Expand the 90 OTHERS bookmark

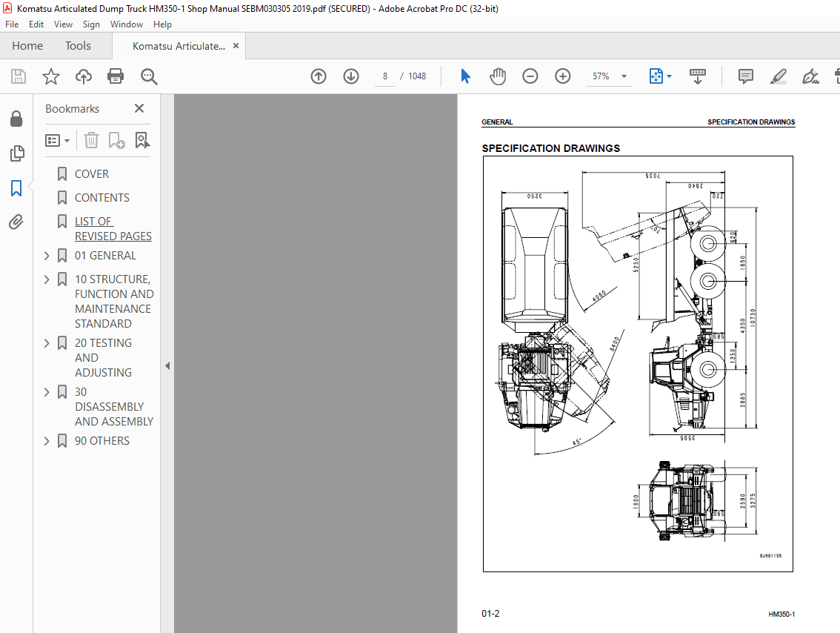click(x=47, y=441)
